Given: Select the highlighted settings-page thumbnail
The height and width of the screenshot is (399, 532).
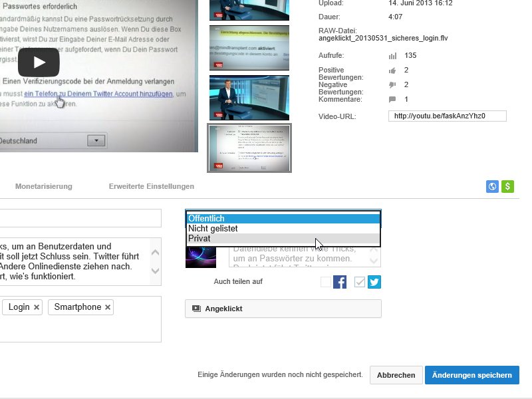Looking at the screenshot, I should [x=249, y=148].
